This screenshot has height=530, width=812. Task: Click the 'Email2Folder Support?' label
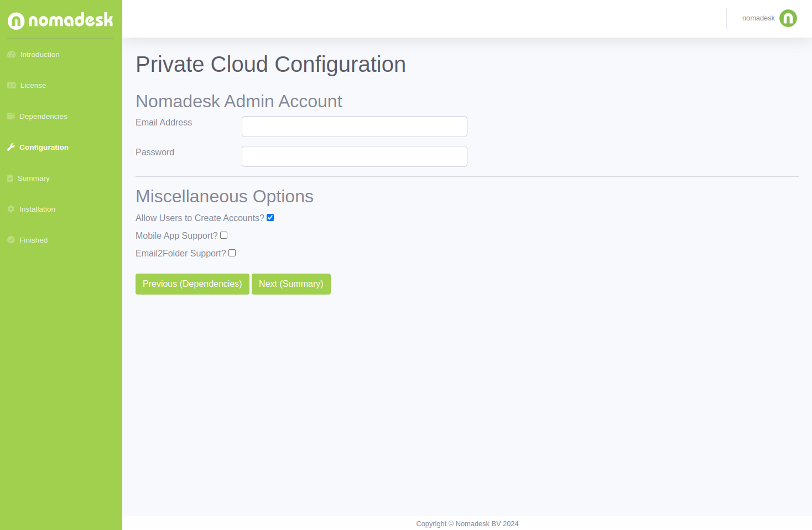181,253
